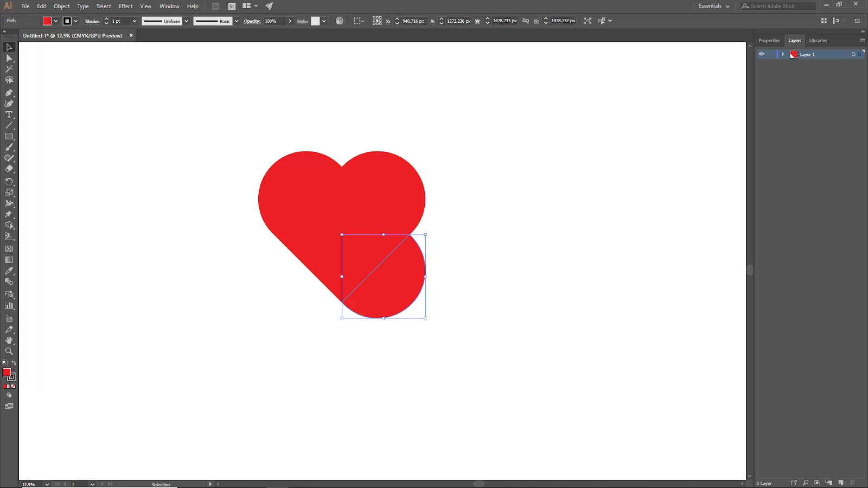Select the Magic Wand tool
The height and width of the screenshot is (488, 868).
[9, 69]
